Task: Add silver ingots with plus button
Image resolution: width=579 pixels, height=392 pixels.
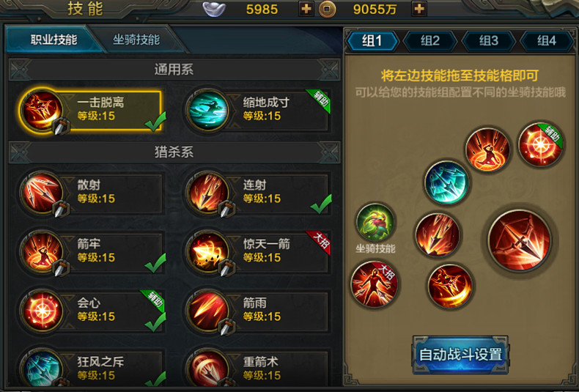Action: point(306,9)
